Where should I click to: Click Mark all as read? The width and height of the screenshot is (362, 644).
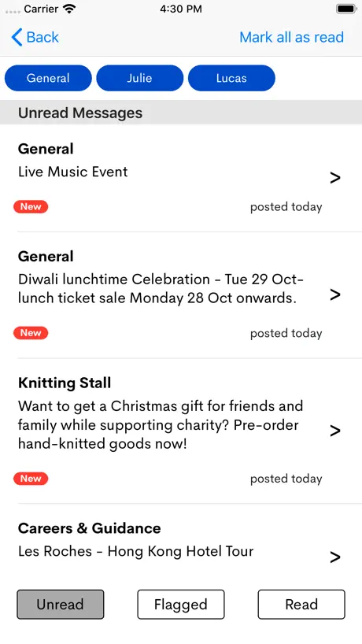point(292,37)
